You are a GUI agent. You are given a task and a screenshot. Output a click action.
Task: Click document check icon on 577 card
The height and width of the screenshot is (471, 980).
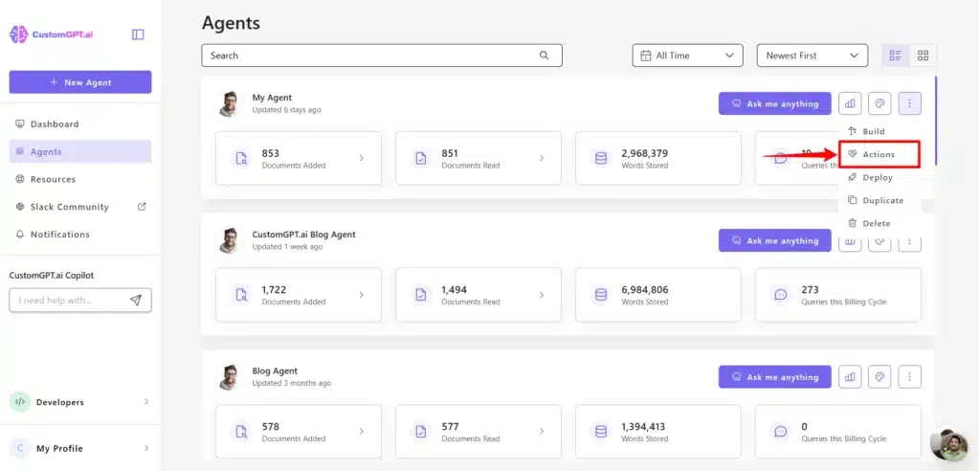click(x=421, y=432)
